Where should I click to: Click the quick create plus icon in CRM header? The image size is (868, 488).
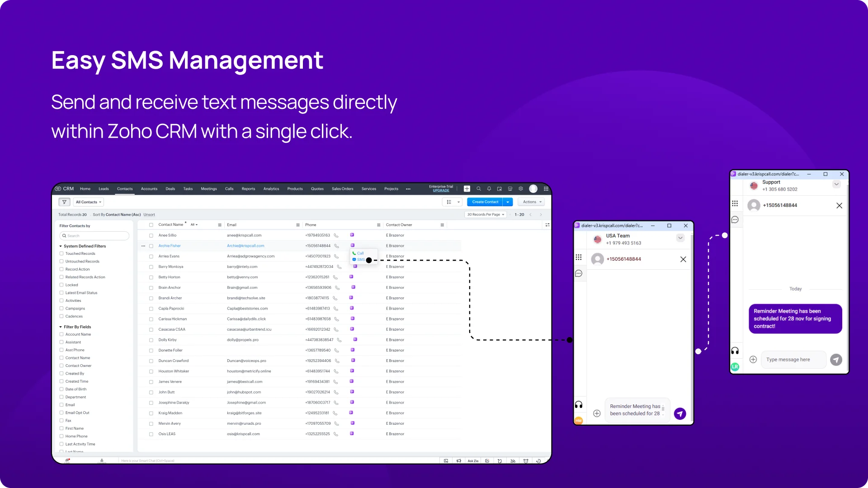[x=467, y=189]
